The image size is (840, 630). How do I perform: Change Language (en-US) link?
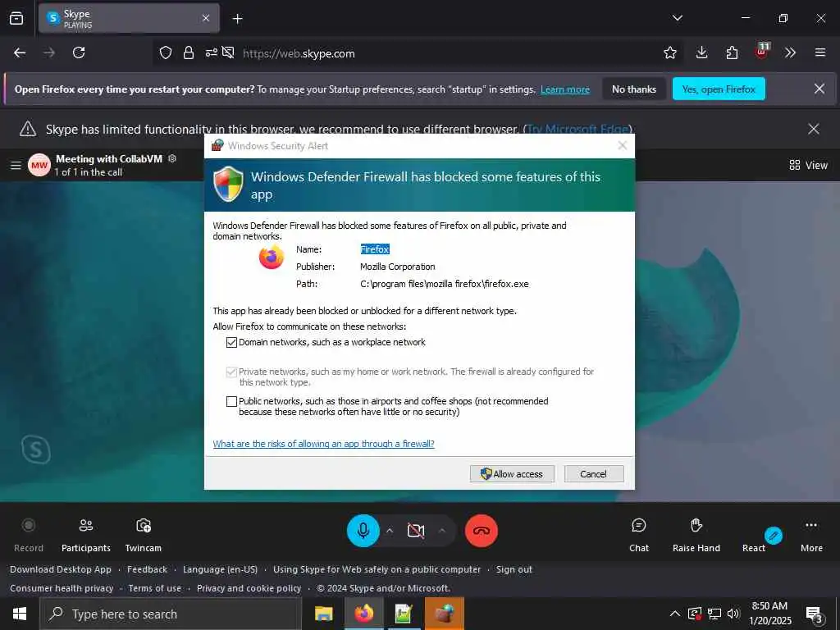pos(220,569)
